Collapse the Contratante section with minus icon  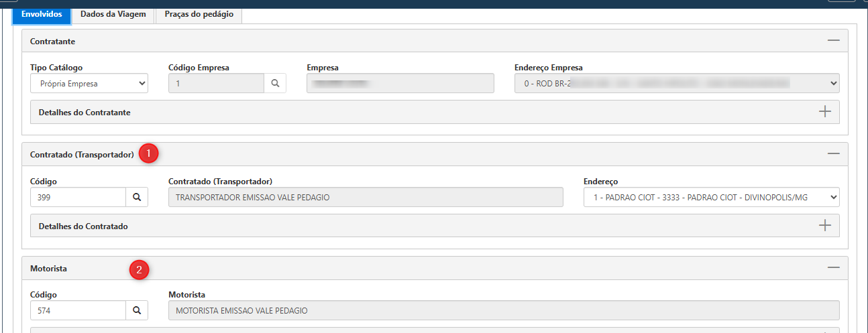833,41
